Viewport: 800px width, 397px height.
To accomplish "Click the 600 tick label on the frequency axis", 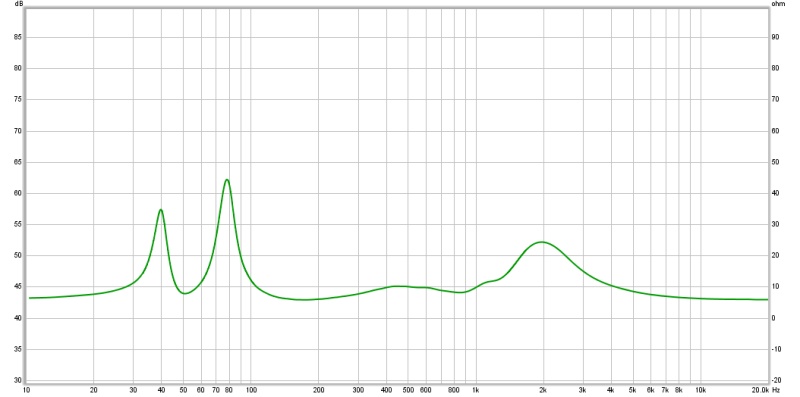I will [x=426, y=390].
